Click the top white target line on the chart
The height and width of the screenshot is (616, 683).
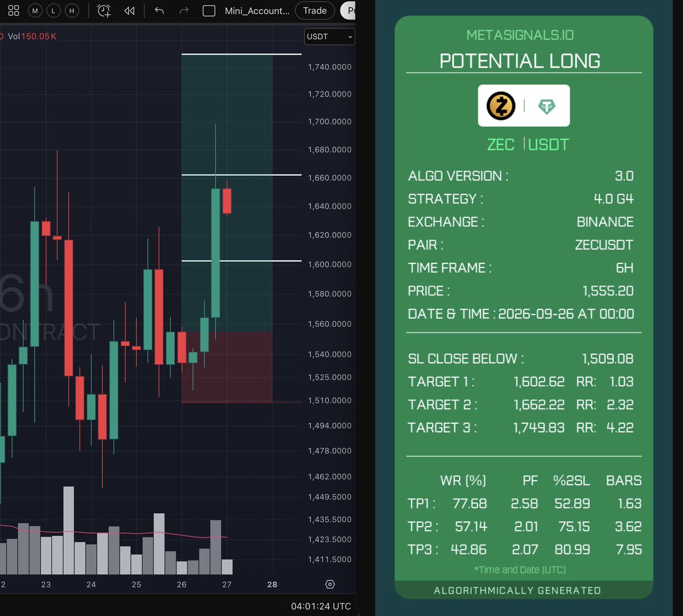click(x=241, y=54)
